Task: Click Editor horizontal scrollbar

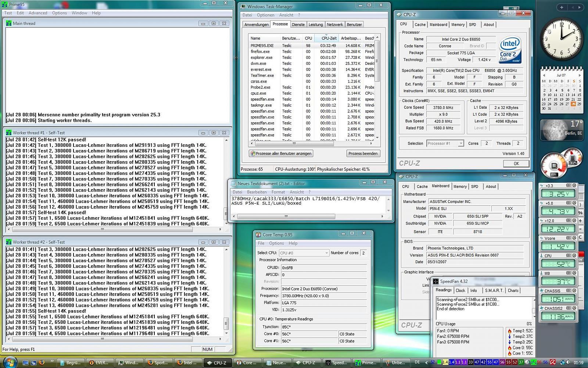Action: click(308, 216)
